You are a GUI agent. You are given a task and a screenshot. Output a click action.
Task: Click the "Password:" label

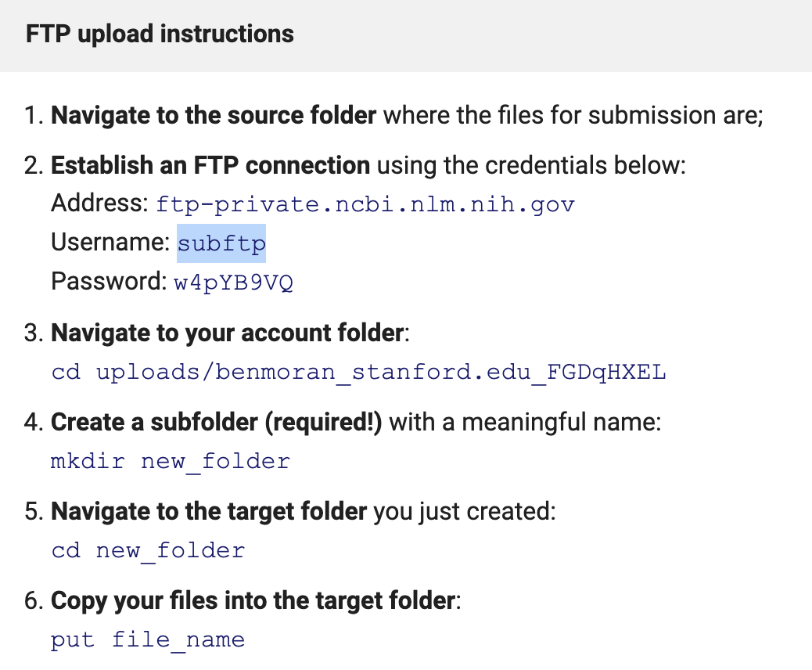(x=108, y=281)
